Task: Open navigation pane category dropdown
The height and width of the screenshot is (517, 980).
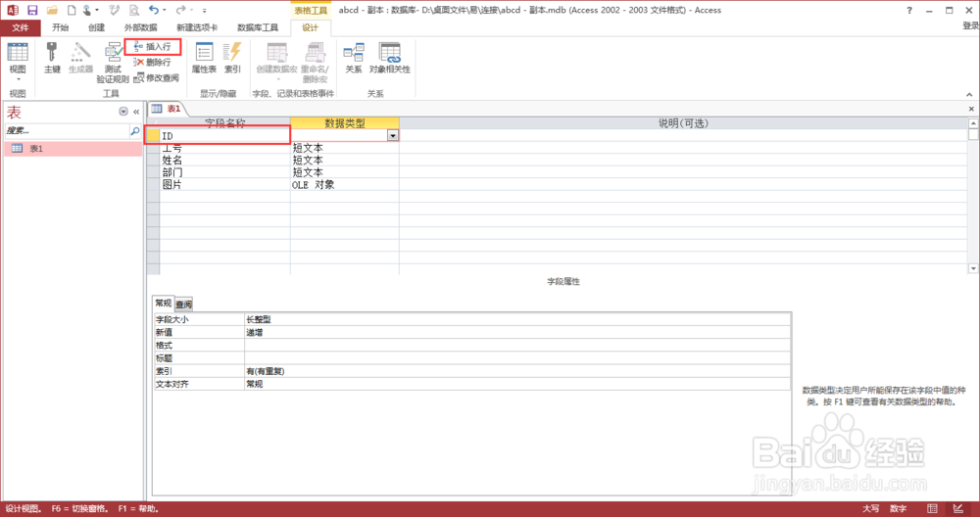Action: tap(123, 112)
